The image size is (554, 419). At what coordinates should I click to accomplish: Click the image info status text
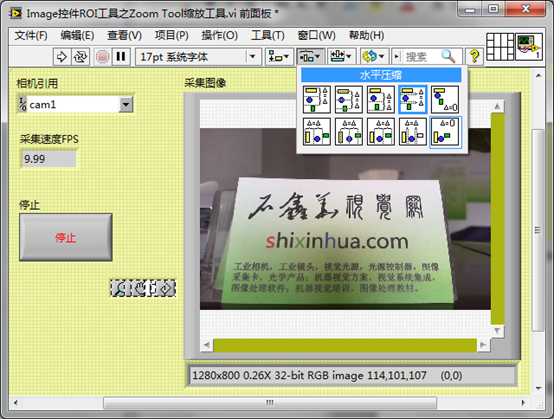click(327, 375)
